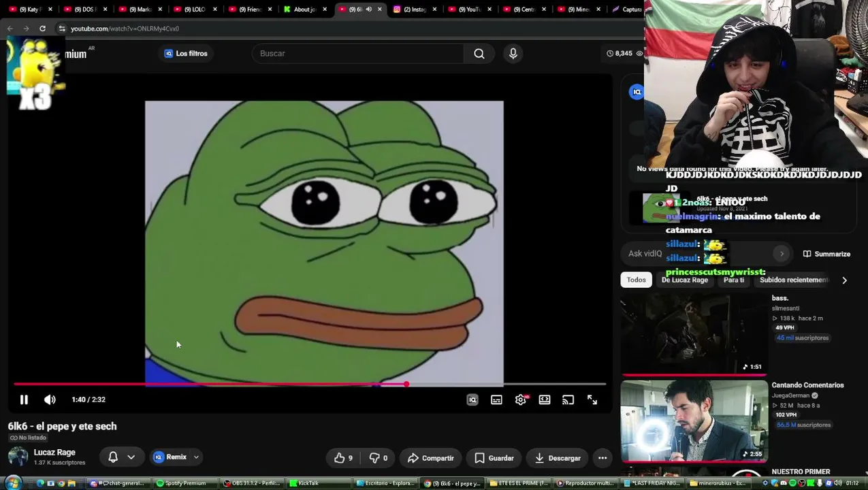Open Lucaz Rage channel avatar
The width and height of the screenshot is (868, 490).
pos(18,457)
